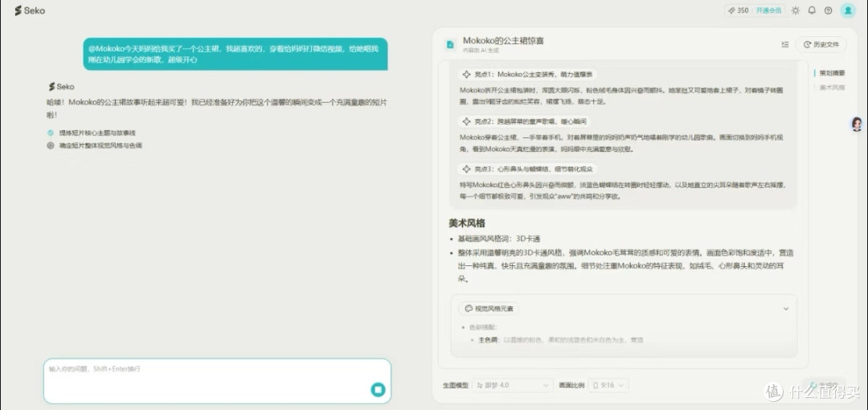Open notifications bell icon

pos(812,10)
